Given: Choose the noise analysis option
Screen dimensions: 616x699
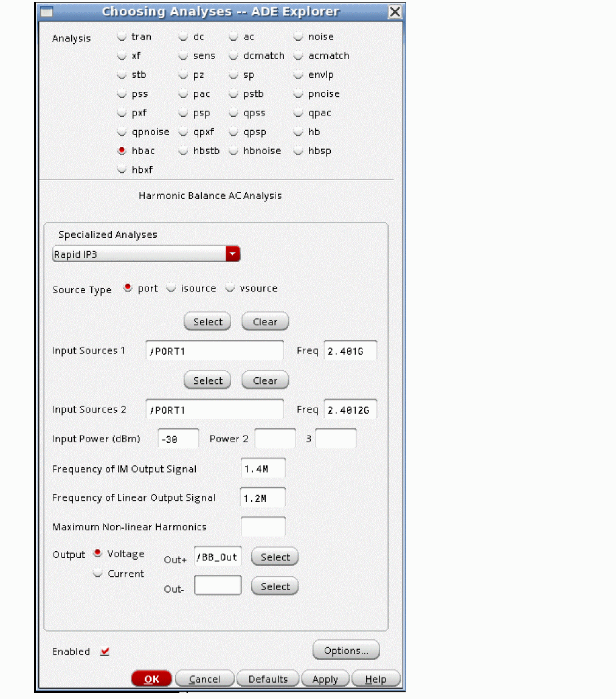Looking at the screenshot, I should tap(298, 37).
